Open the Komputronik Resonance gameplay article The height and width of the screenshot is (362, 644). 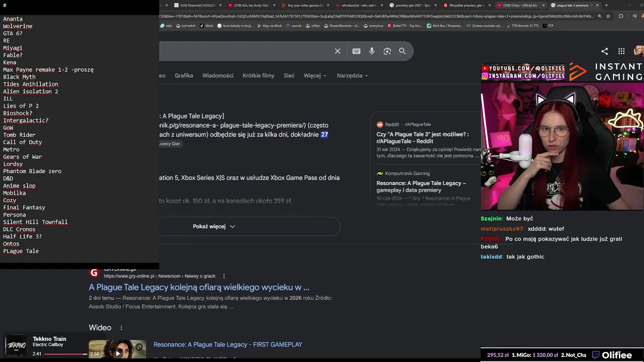(421, 187)
